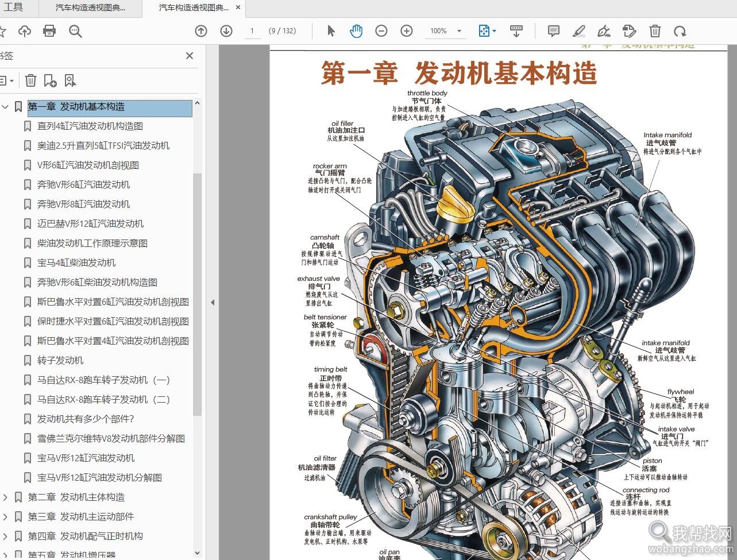Viewport: 737px width, 560px height.
Task: Open bookmark 保时捷水平对置6缸汽油发动机剖视图
Action: tap(113, 322)
